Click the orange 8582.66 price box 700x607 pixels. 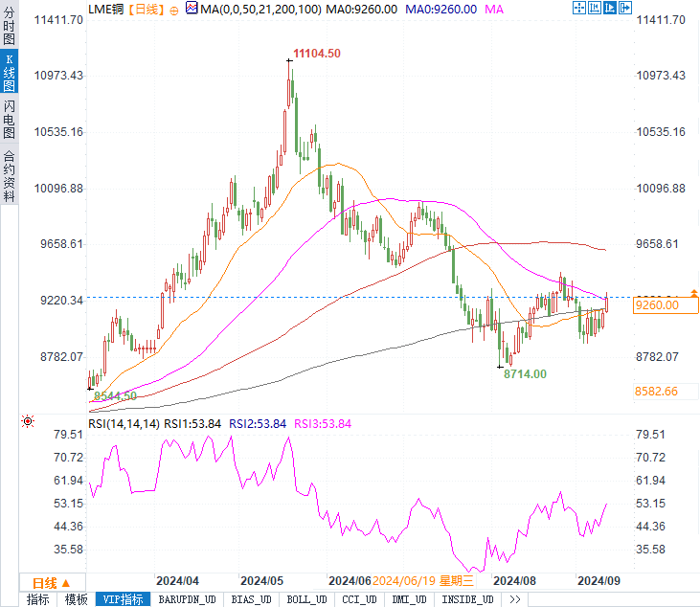pos(666,392)
